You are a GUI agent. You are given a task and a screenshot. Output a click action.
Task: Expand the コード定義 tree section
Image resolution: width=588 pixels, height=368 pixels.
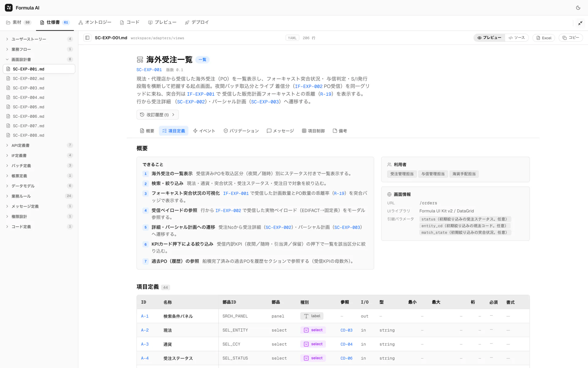click(x=39, y=227)
